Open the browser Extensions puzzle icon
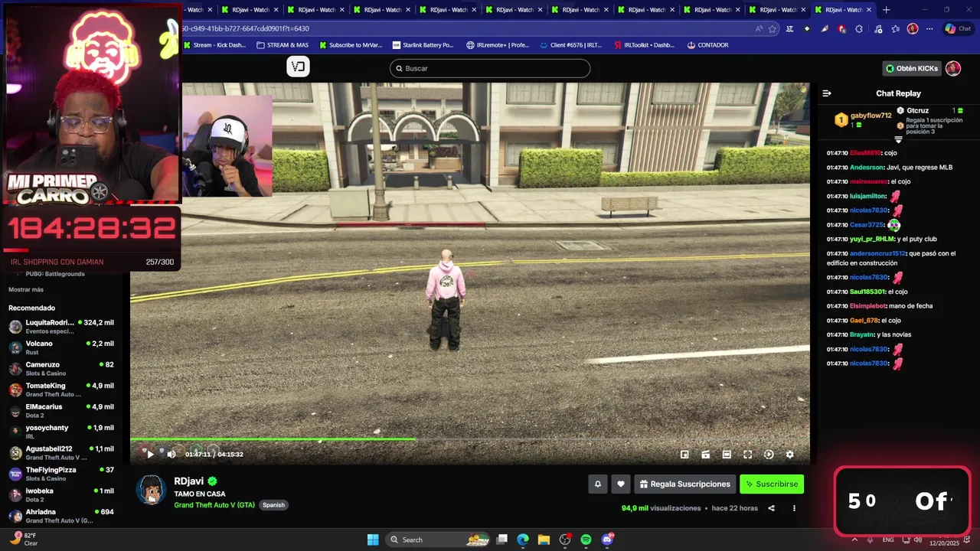The width and height of the screenshot is (980, 551). click(859, 28)
